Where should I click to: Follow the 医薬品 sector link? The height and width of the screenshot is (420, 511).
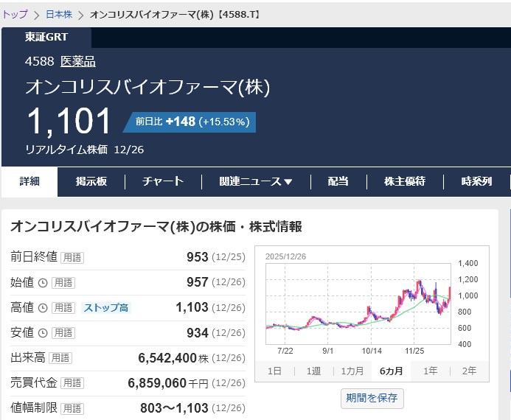point(77,62)
